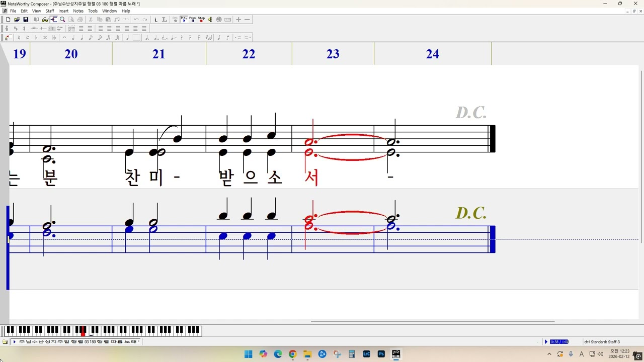Image resolution: width=644 pixels, height=362 pixels.
Task: Choose half note duration
Action: [x=73, y=38]
